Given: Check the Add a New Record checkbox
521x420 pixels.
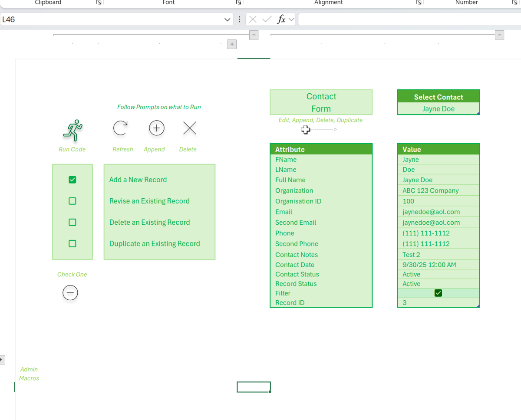Looking at the screenshot, I should click(x=73, y=180).
